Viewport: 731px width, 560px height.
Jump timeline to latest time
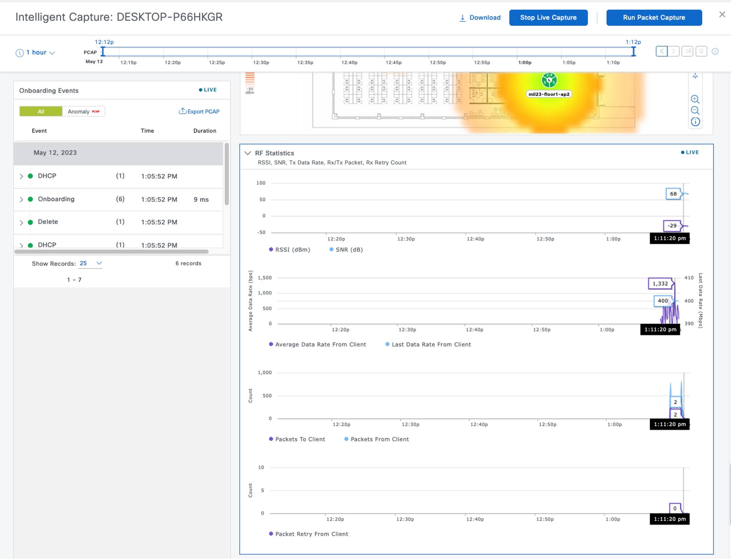pyautogui.click(x=687, y=51)
